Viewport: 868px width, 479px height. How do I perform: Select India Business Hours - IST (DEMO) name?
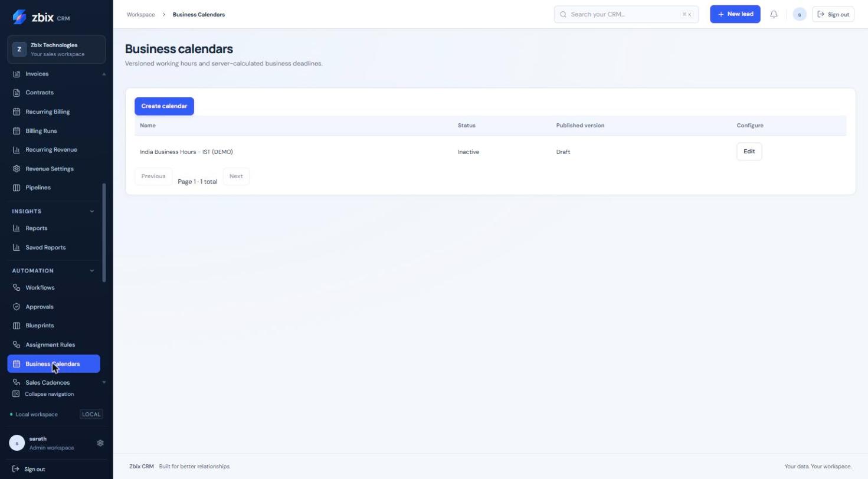(186, 152)
